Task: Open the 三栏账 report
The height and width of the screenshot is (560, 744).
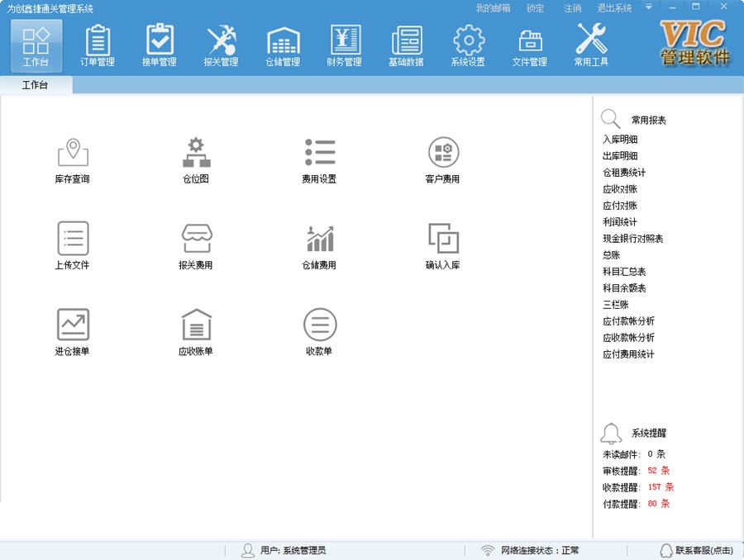Action: tap(616, 305)
